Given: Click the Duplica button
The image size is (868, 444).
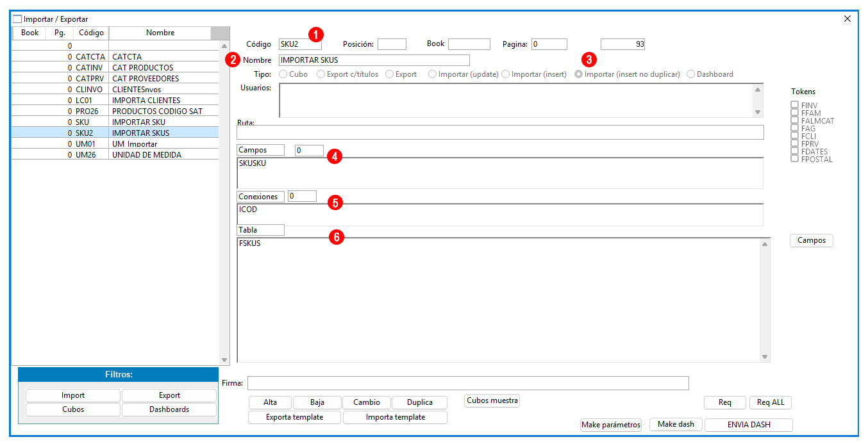Looking at the screenshot, I should (419, 402).
